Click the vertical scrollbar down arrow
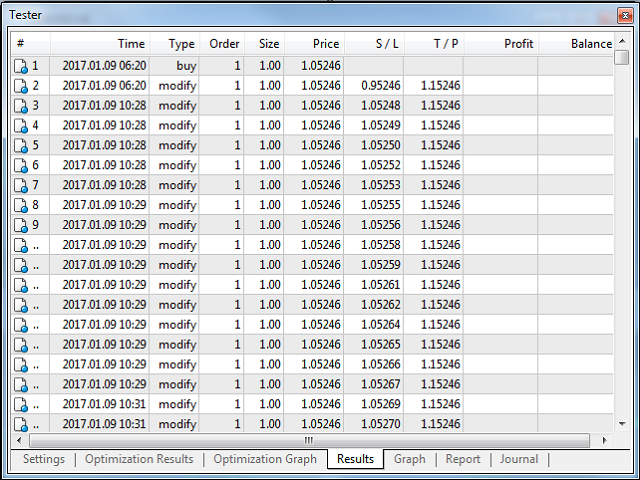Viewport: 640px width, 480px height. click(622, 423)
